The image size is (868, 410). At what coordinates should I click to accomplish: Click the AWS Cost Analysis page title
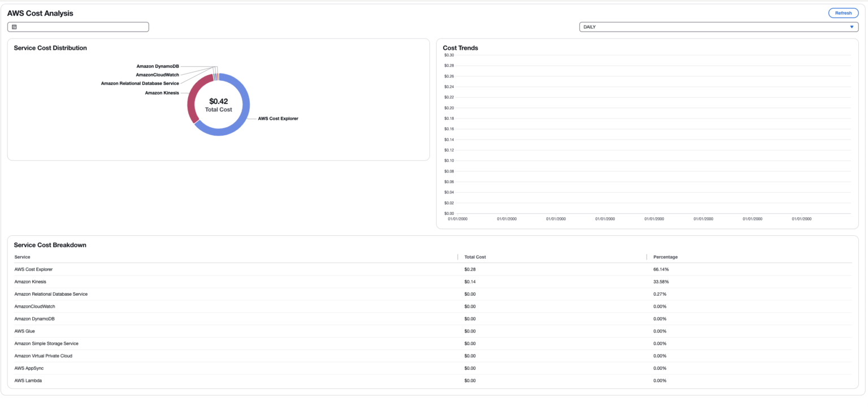[40, 13]
